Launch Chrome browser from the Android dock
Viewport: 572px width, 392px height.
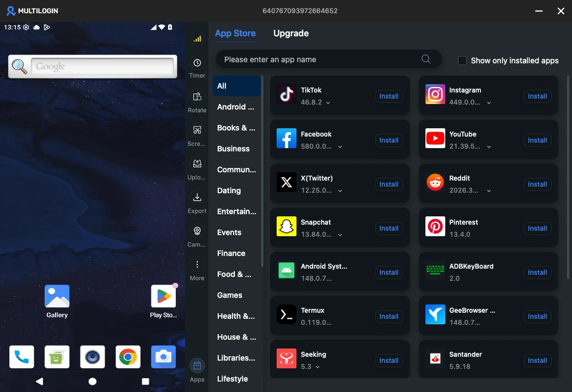[x=128, y=357]
